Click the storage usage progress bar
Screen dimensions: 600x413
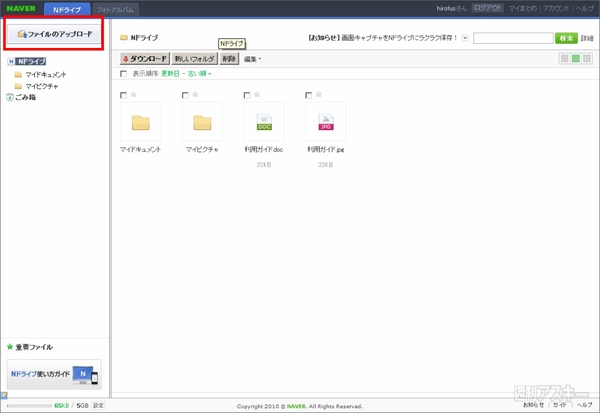pyautogui.click(x=29, y=406)
